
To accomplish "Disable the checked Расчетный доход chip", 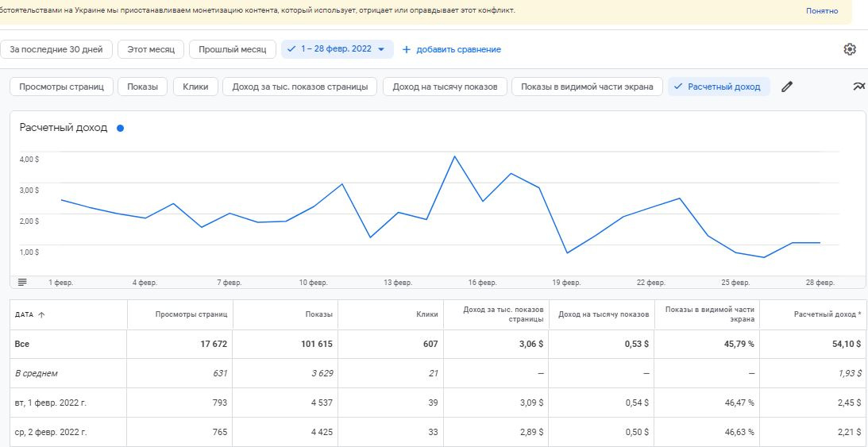I will [x=719, y=87].
